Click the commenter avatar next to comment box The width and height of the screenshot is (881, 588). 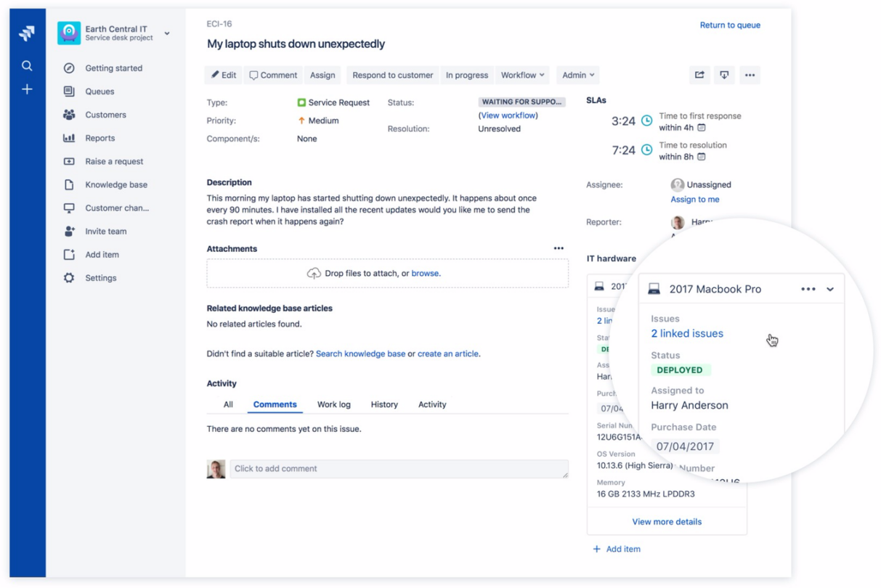216,469
